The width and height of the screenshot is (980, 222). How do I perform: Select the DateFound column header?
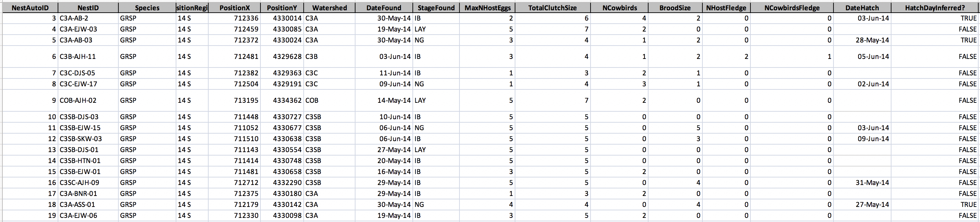384,8
